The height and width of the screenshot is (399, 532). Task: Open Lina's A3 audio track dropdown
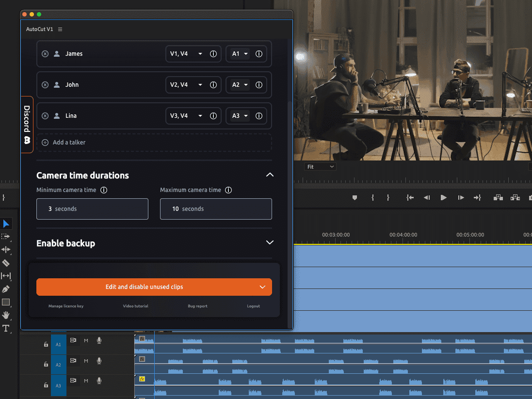(240, 116)
